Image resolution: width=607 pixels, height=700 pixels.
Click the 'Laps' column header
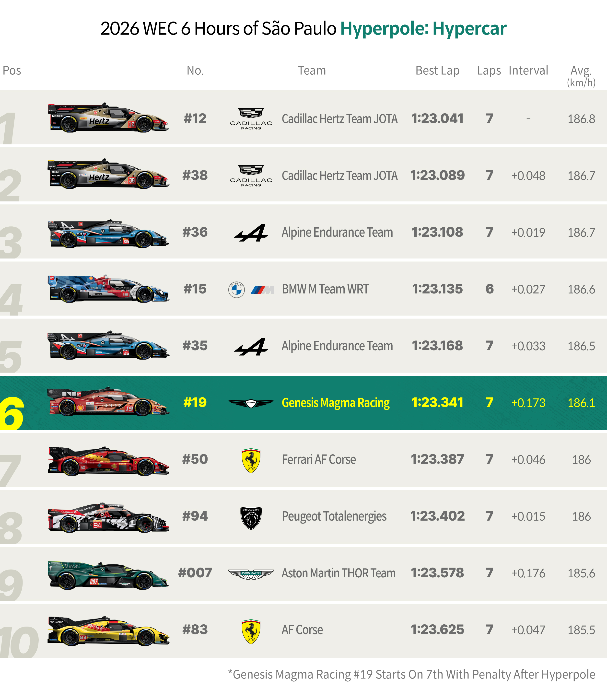[489, 70]
